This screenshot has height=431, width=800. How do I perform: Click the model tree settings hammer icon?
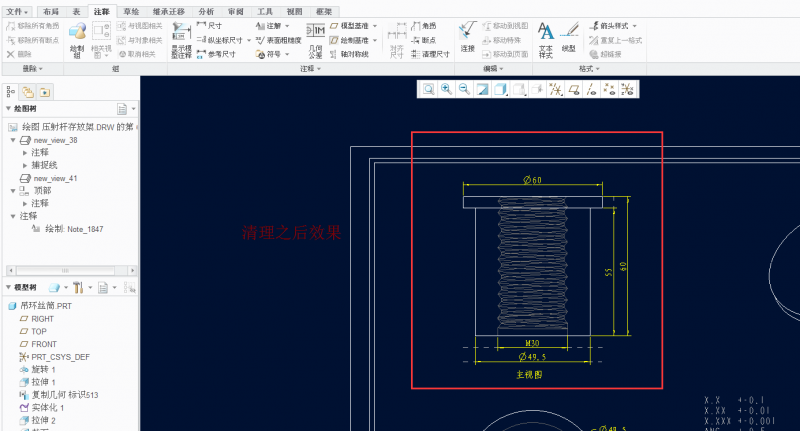coord(78,288)
